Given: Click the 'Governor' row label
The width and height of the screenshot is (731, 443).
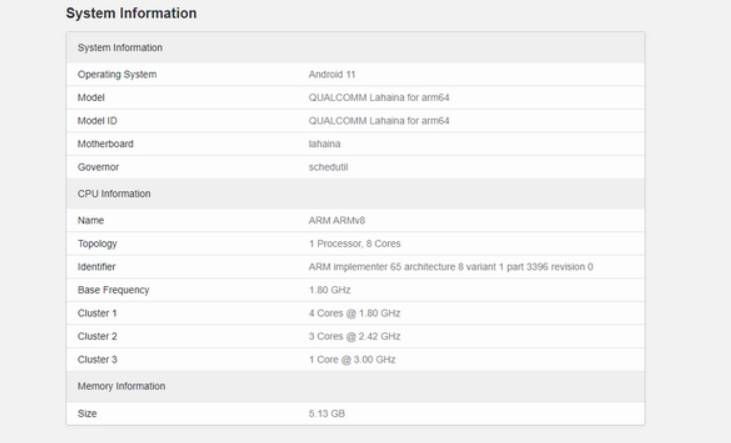Looking at the screenshot, I should (x=98, y=167).
